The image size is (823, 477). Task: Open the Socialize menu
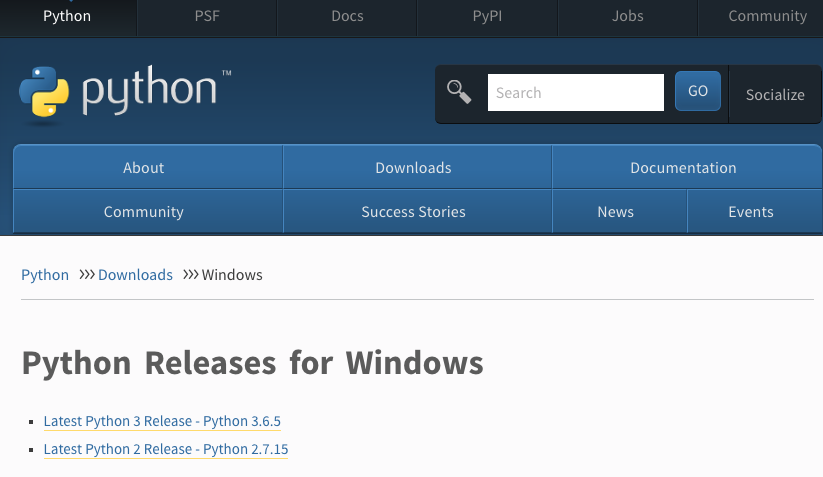[775, 94]
